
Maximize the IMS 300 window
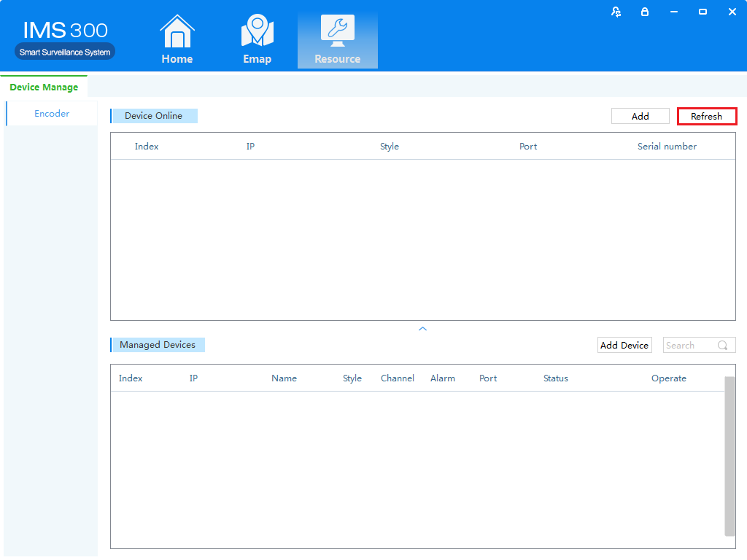[x=703, y=12]
